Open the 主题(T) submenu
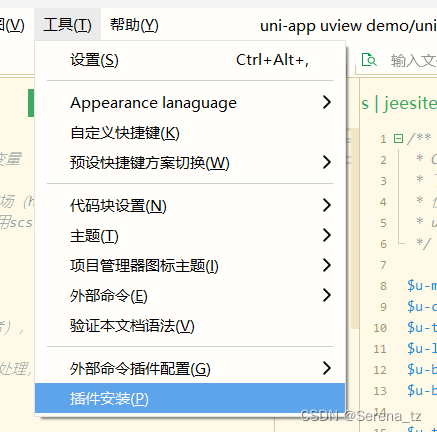The height and width of the screenshot is (432, 437). [190, 236]
